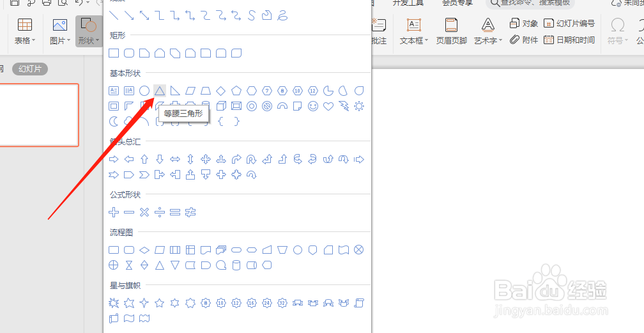Screen dimensions: 644x333
Task: Pick the crescent moon shape
Action: pyautogui.click(x=114, y=121)
